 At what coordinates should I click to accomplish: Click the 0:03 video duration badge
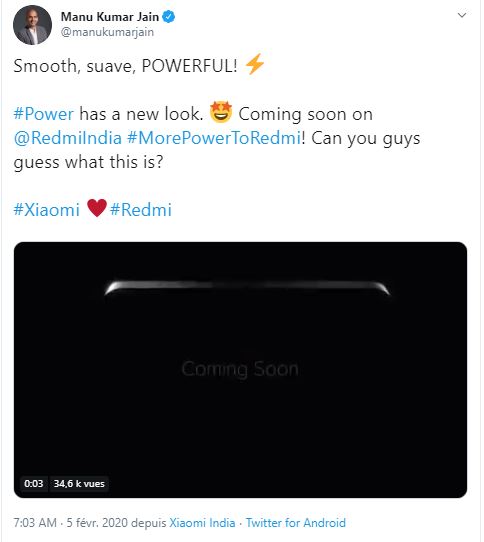(x=34, y=483)
